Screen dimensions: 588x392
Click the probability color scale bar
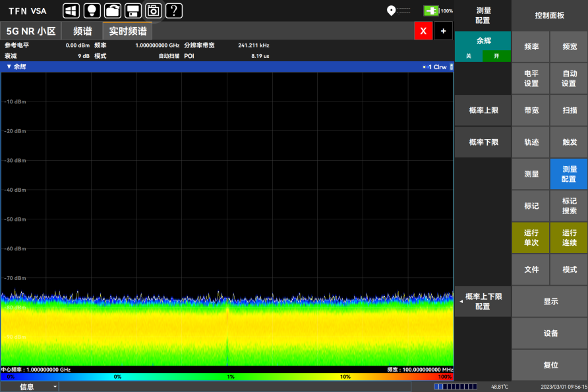click(227, 377)
